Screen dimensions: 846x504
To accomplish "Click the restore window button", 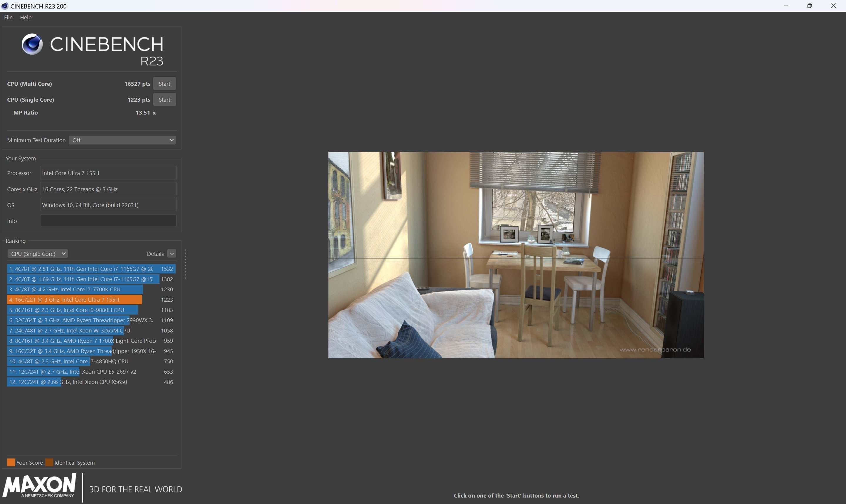I will (809, 6).
